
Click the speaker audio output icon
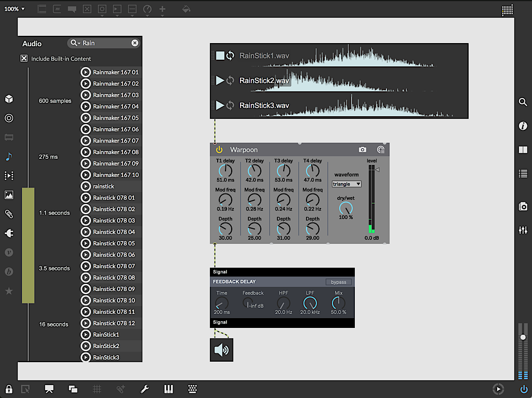(x=221, y=350)
